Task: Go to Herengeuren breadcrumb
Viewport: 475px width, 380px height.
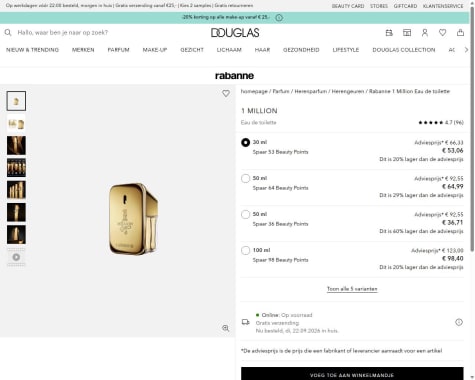Action: click(x=348, y=91)
